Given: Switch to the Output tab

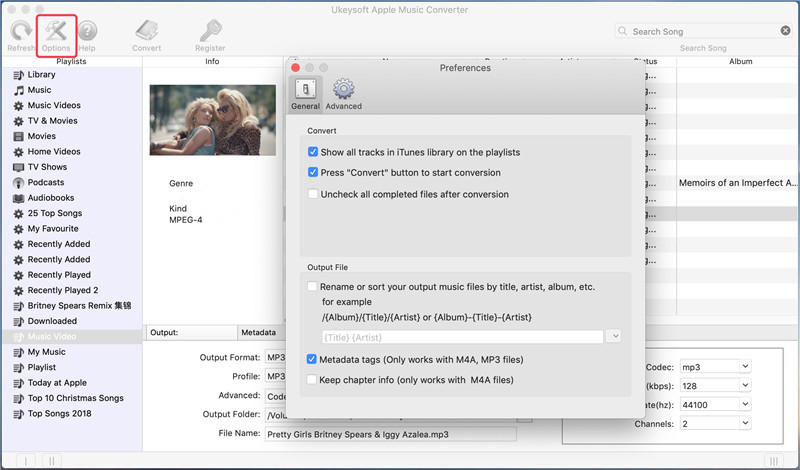Looking at the screenshot, I should [191, 332].
